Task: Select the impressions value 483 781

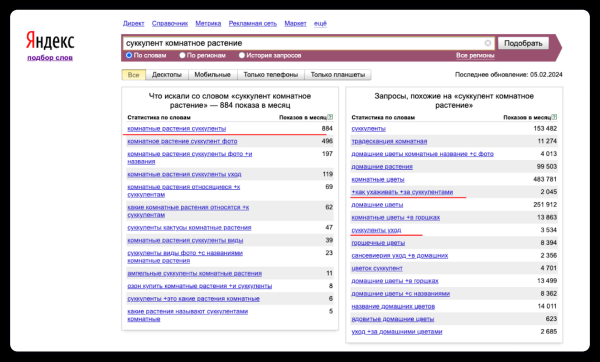Action: pyautogui.click(x=545, y=179)
